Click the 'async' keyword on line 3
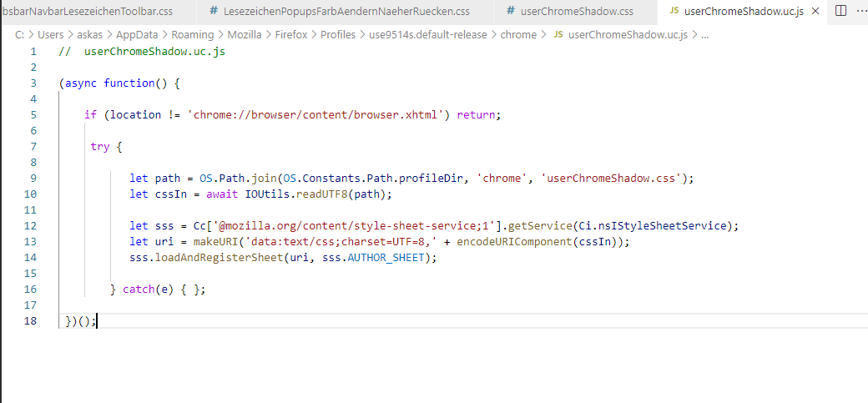Screen dimensions: 868x403 click(81, 83)
